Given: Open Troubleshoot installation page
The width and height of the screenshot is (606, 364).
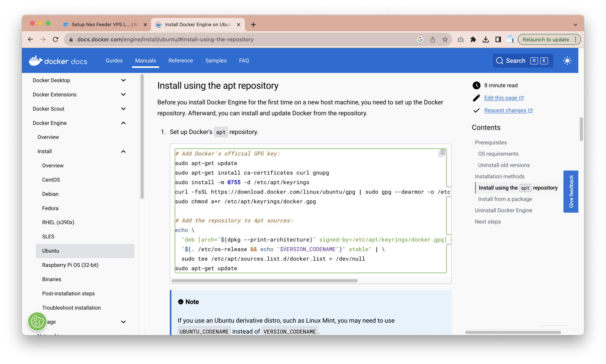Looking at the screenshot, I should pyautogui.click(x=71, y=308).
